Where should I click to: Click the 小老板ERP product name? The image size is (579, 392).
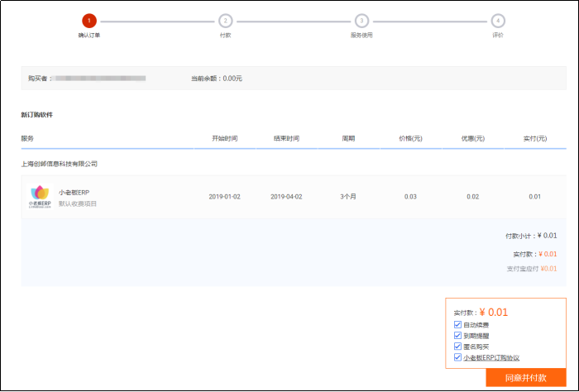tap(74, 192)
